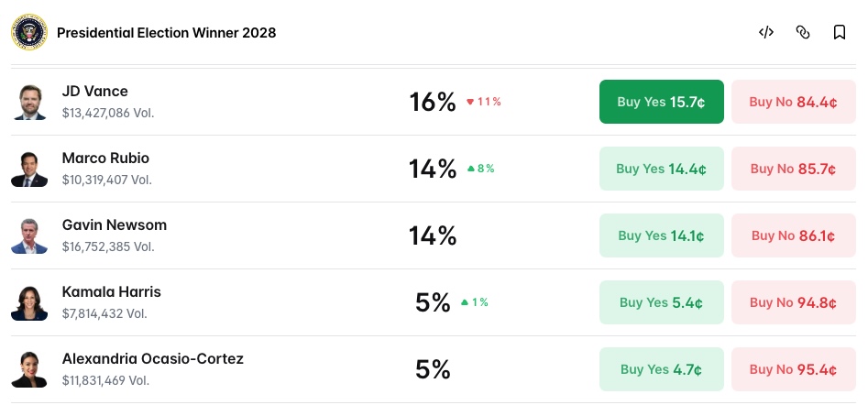Buy No on JD Vance at 84.4¢
868x405 pixels.
tap(794, 102)
